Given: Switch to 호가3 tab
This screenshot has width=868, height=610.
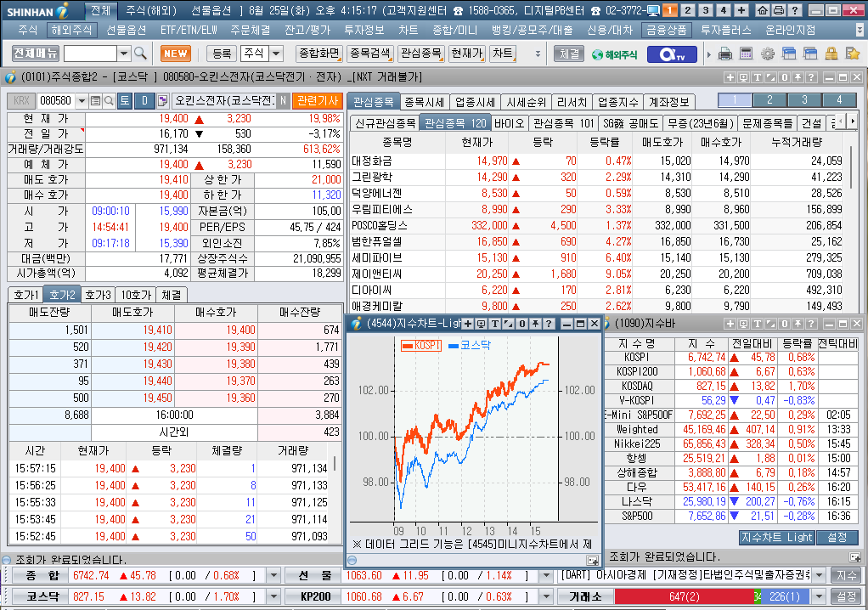Looking at the screenshot, I should pyautogui.click(x=99, y=295).
